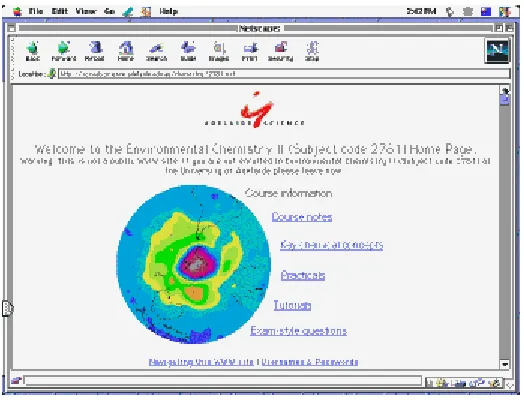This screenshot has height=402, width=524.
Task: Click the Netscape N logo
Action: (x=497, y=51)
